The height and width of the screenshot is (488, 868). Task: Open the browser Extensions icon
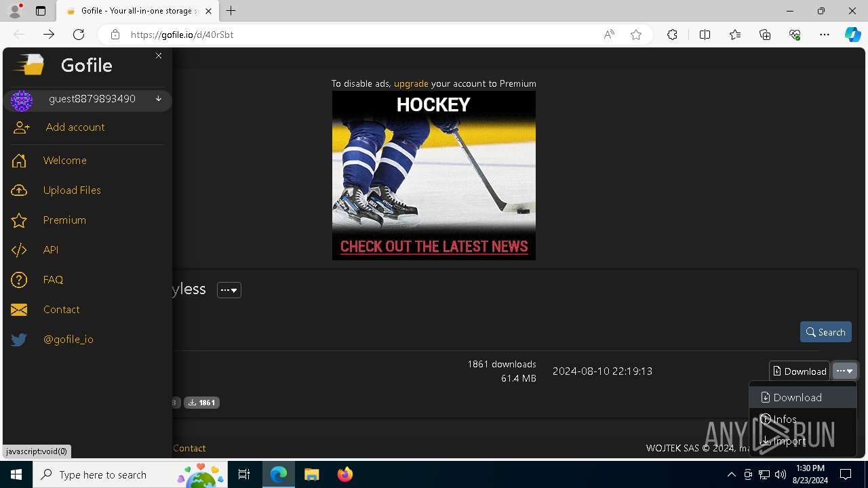coord(672,35)
